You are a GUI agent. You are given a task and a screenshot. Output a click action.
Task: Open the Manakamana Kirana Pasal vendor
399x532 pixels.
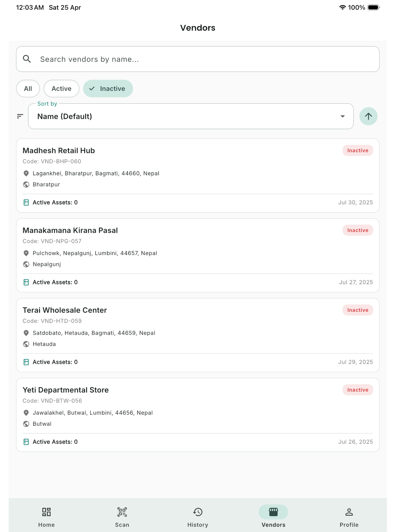(x=198, y=255)
